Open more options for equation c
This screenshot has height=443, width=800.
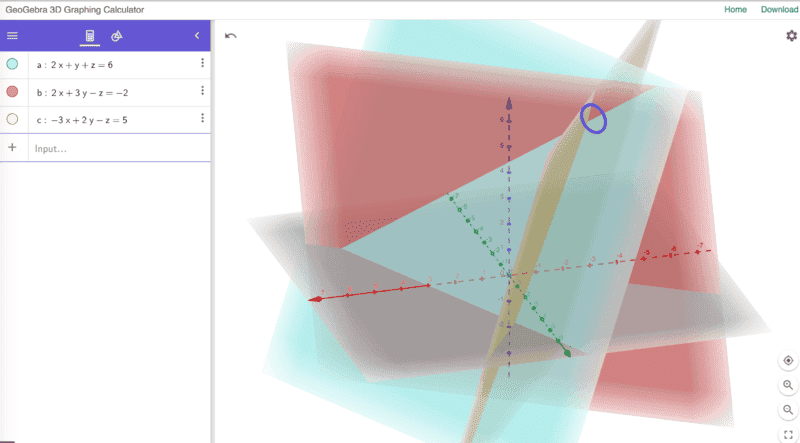coord(202,119)
